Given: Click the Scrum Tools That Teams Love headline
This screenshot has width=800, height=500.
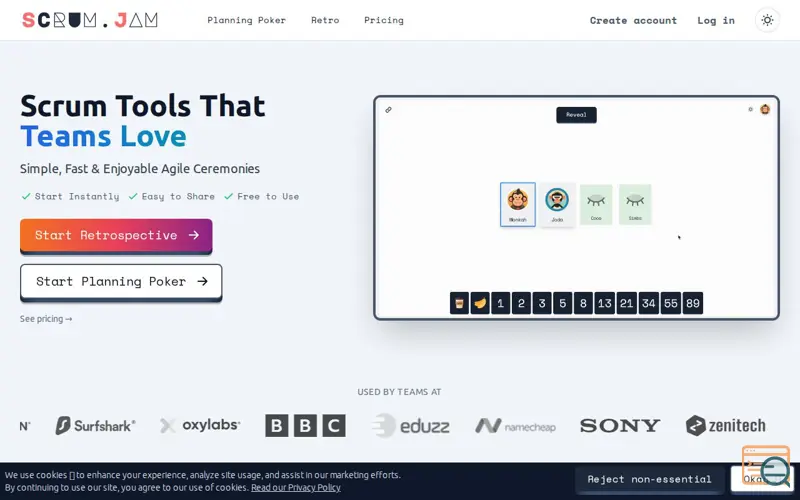Looking at the screenshot, I should (x=143, y=121).
